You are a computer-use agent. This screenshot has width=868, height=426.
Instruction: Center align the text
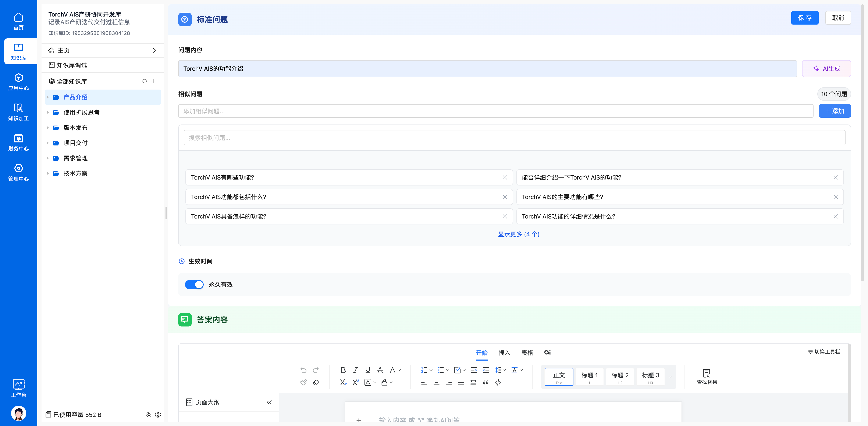coord(436,382)
